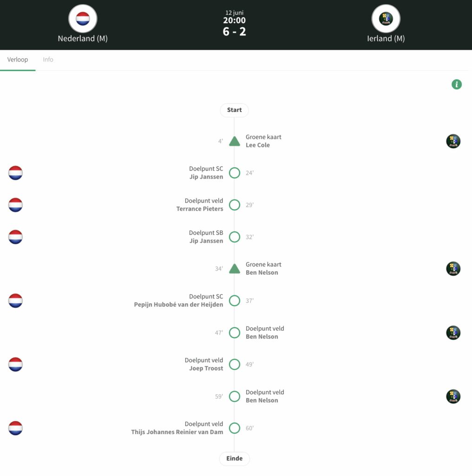The width and height of the screenshot is (472, 476).
Task: Click the 6 - 2 match score
Action: tap(234, 32)
